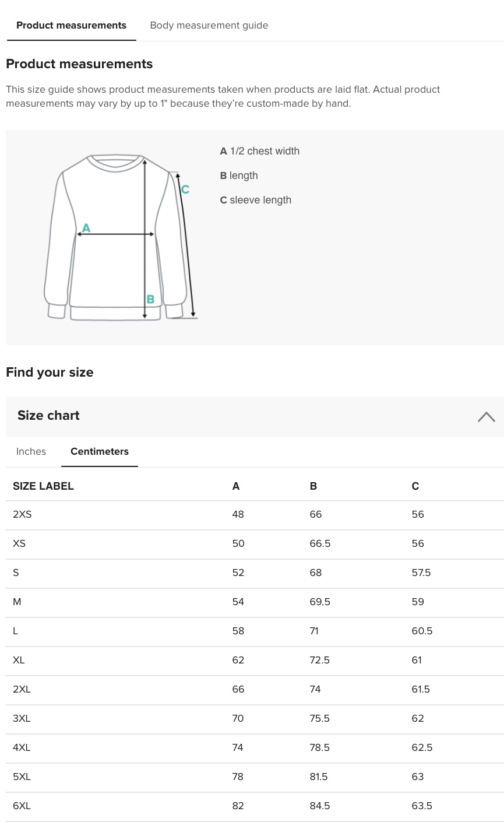Select the Centimeters unit tab
Viewport: 504px width, 836px height.
click(100, 452)
